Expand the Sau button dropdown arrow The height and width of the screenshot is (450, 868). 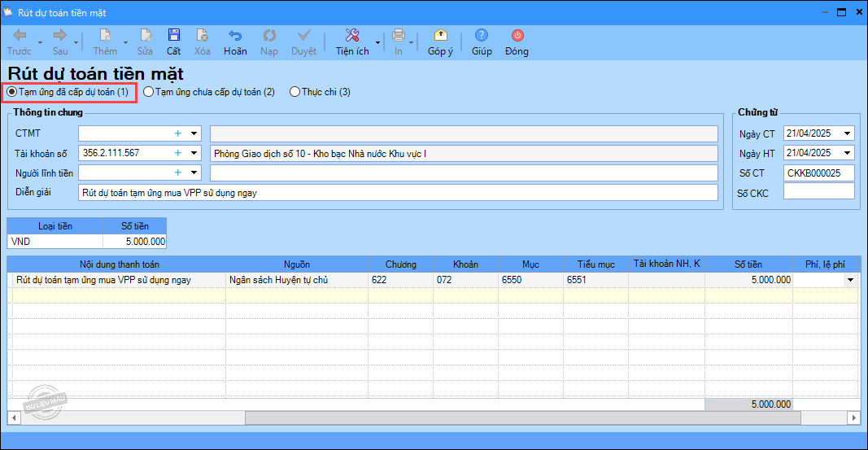point(76,42)
